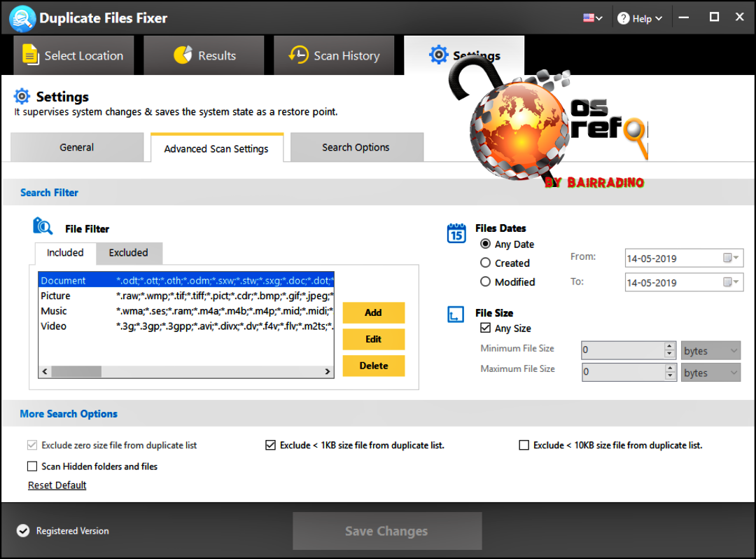The image size is (756, 559).
Task: Switch to the Results tab
Action: tap(204, 55)
